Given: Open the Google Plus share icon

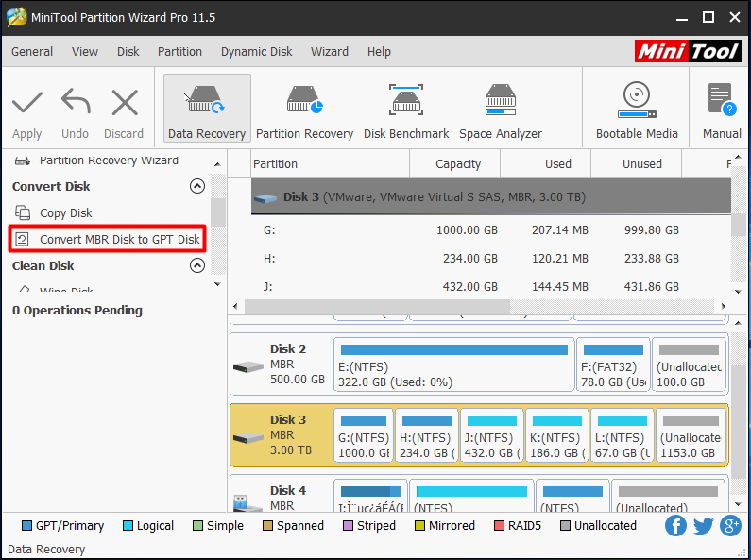Looking at the screenshot, I should (x=730, y=526).
